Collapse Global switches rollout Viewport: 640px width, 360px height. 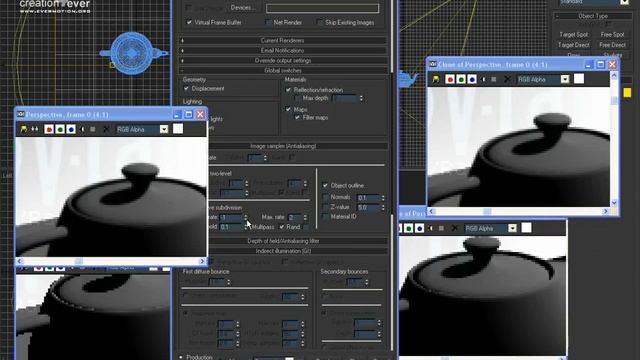tap(283, 70)
